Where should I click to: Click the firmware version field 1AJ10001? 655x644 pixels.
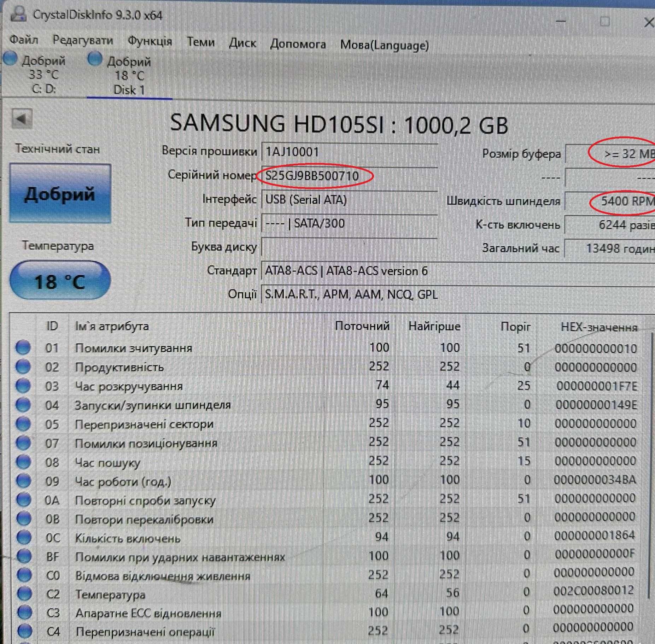click(349, 152)
